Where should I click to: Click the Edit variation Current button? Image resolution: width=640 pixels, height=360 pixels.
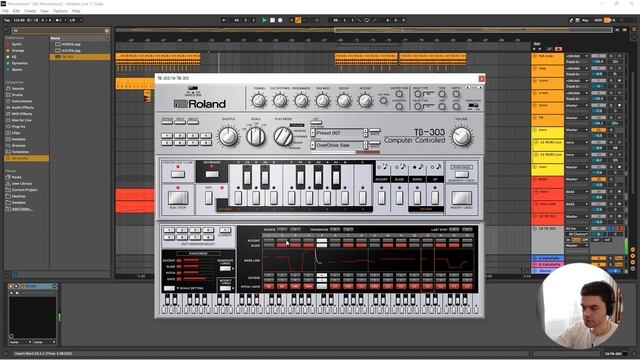coord(224,231)
